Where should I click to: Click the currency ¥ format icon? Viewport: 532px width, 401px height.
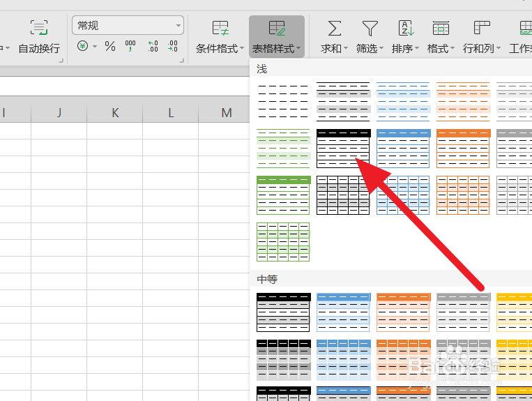[82, 46]
